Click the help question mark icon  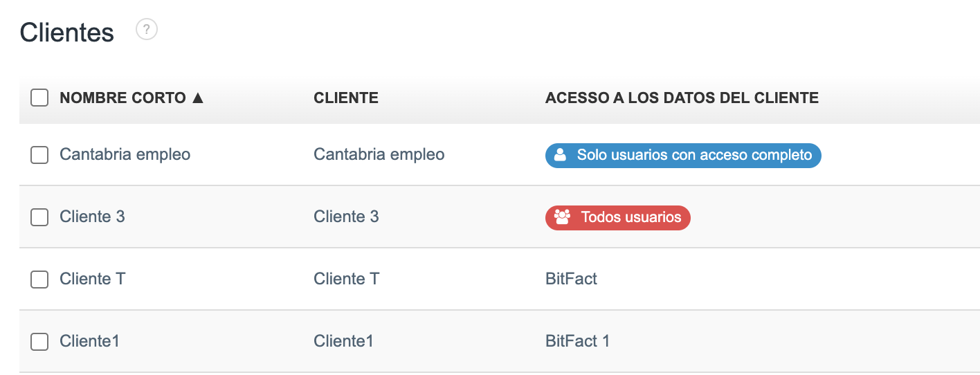147,30
